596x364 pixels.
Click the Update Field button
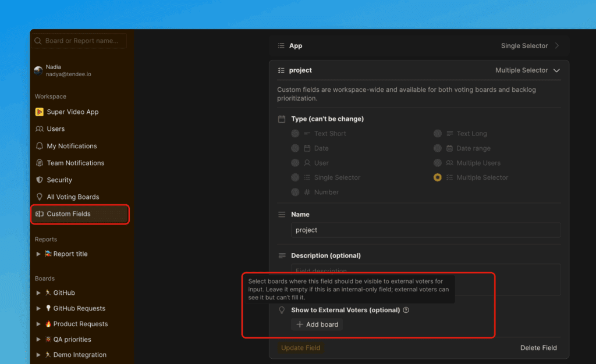tap(300, 348)
